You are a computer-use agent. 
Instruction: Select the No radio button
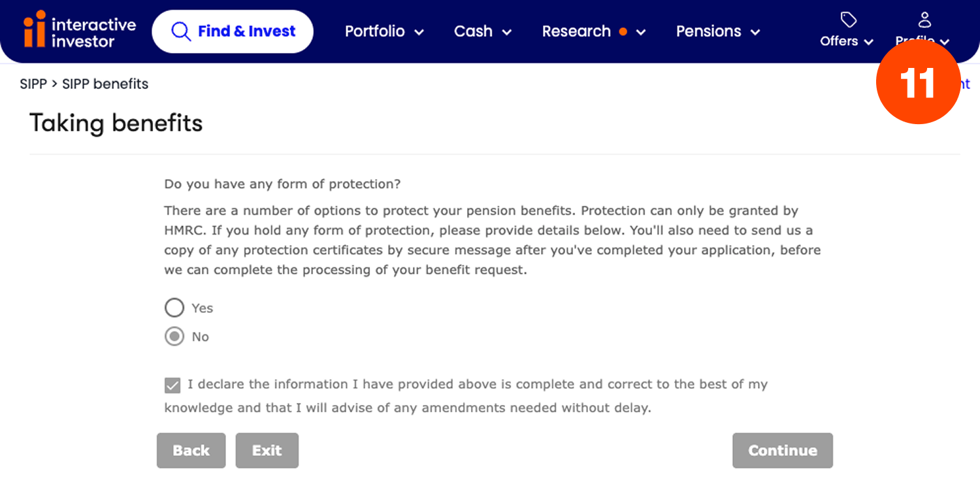tap(174, 336)
